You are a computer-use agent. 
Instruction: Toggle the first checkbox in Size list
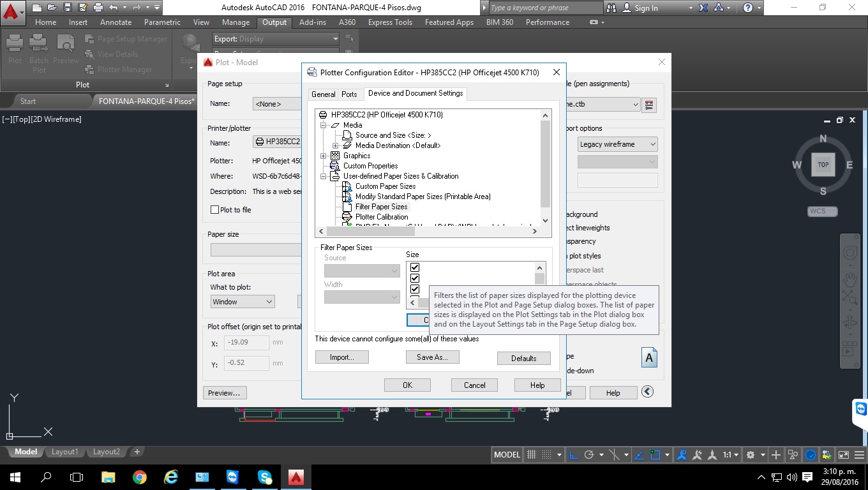[x=415, y=267]
